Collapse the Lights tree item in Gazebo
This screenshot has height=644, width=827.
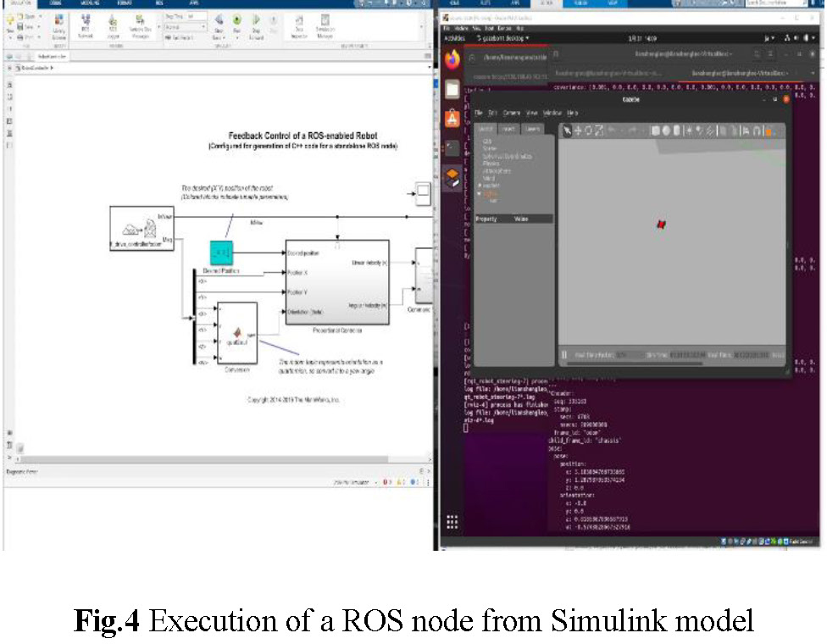tap(480, 193)
